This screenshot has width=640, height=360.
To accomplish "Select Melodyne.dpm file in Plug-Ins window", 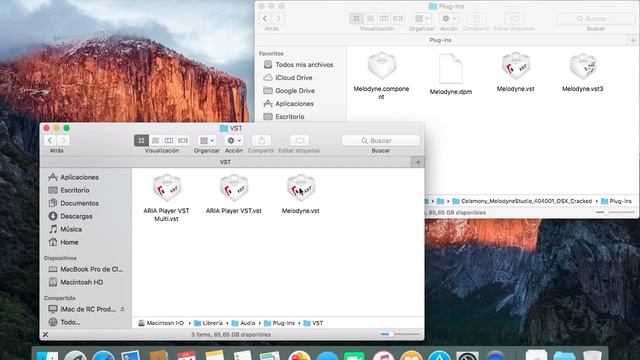I will tap(451, 68).
